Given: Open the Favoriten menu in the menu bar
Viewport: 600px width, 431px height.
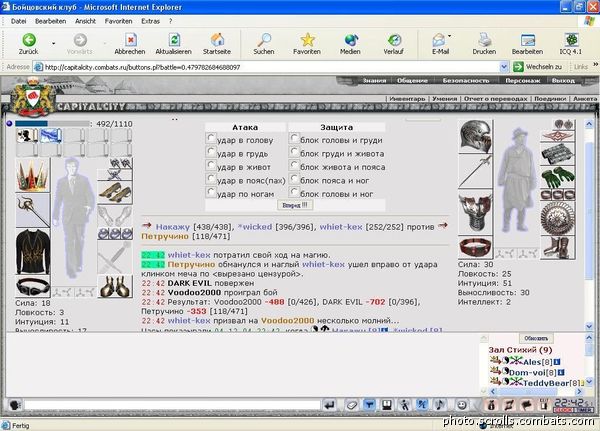Looking at the screenshot, I should pyautogui.click(x=119, y=21).
